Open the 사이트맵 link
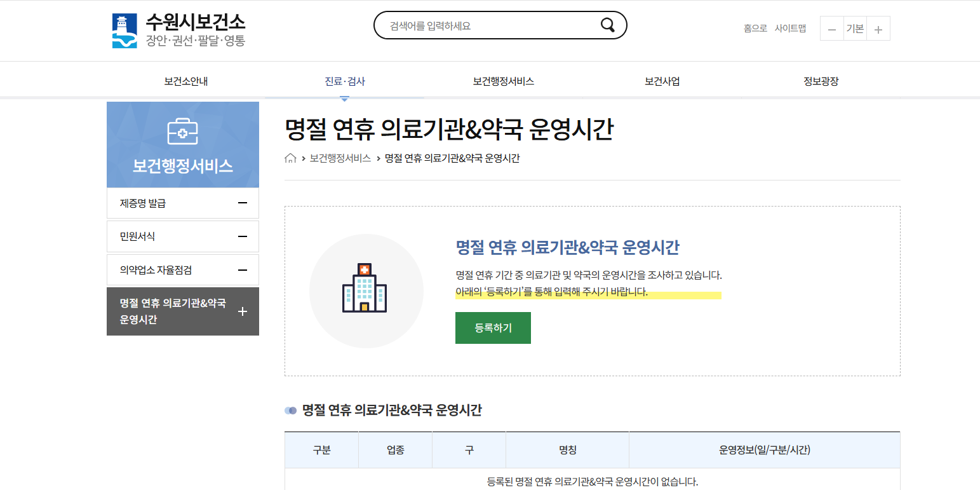The image size is (980, 490). coord(790,29)
